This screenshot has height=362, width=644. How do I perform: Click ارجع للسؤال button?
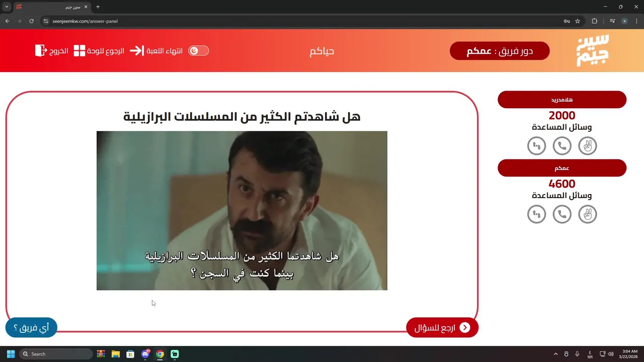[442, 328]
